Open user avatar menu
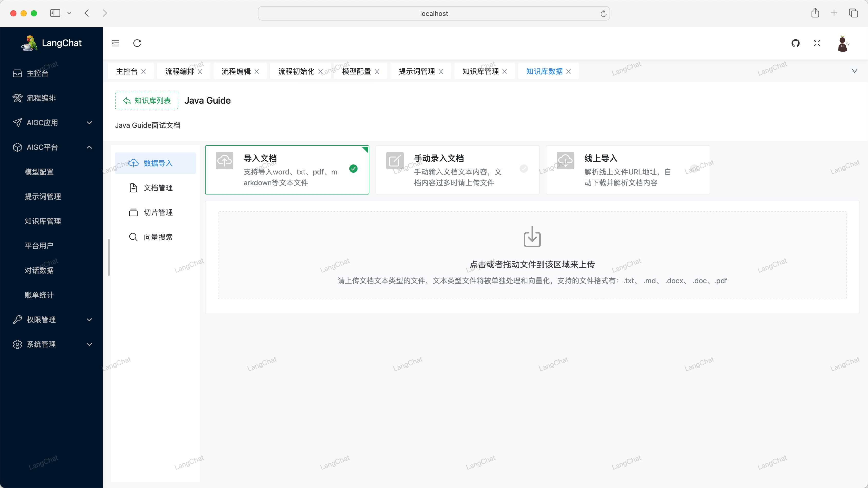 (842, 44)
